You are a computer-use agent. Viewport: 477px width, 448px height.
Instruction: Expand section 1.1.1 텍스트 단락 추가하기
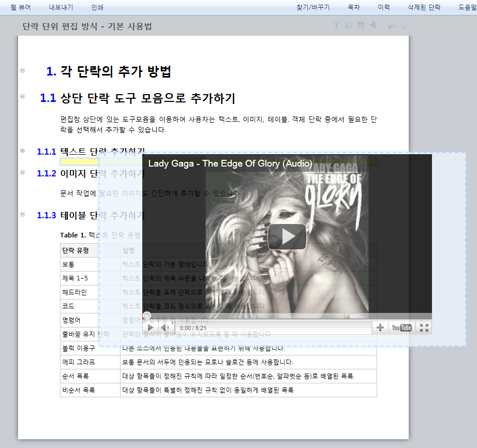(23, 151)
